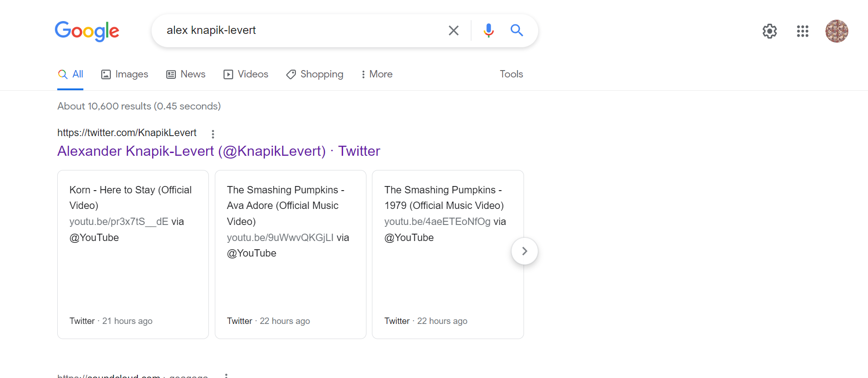868x378 pixels.
Task: Open the Korn Here to Stay tweet card
Action: tap(133, 255)
